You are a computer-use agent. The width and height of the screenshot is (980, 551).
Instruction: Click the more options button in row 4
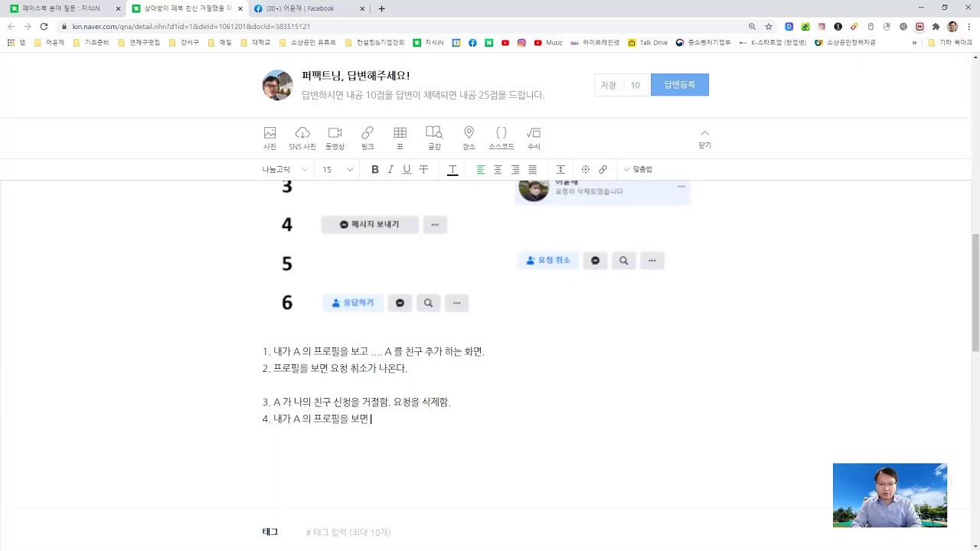click(435, 224)
